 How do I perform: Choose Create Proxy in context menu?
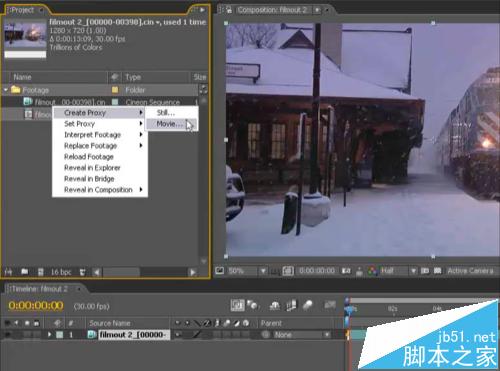(100, 113)
